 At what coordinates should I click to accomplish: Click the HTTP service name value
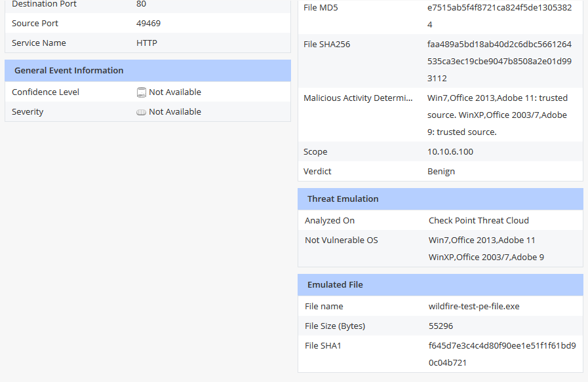pyautogui.click(x=147, y=43)
